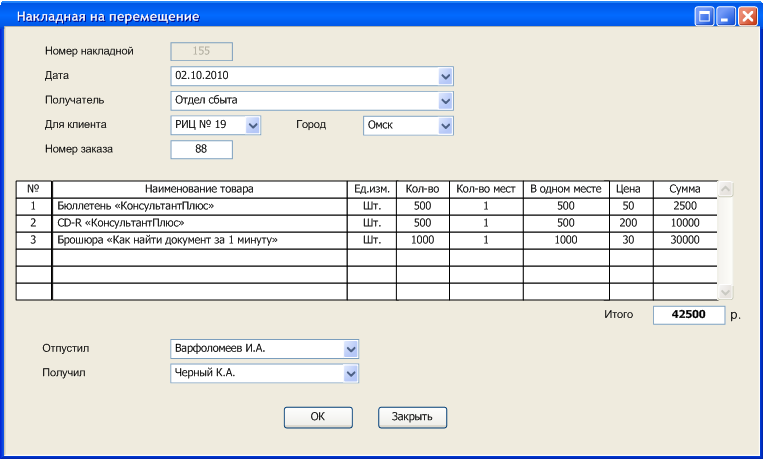Click the Наименование товара column header
The width and height of the screenshot is (763, 459).
coord(199,189)
